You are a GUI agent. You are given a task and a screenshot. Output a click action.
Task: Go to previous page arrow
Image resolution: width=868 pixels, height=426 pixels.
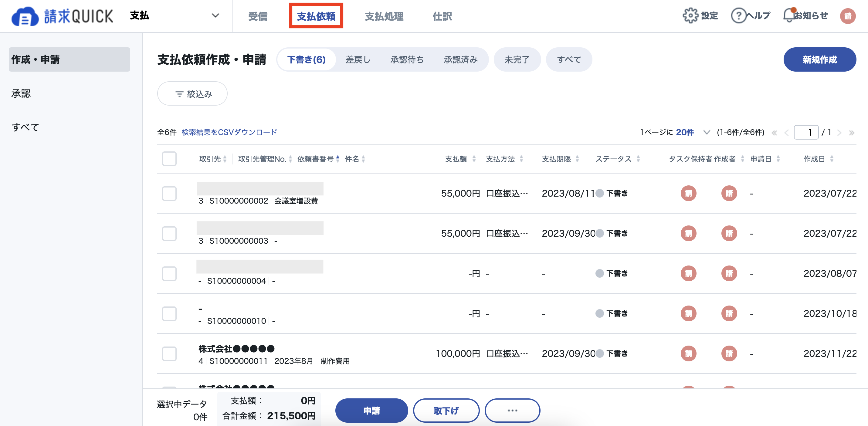point(786,133)
